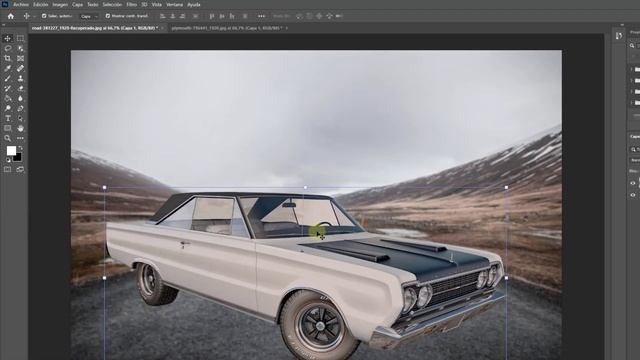The width and height of the screenshot is (640, 360).
Task: Open the 3D menu
Action: pyautogui.click(x=144, y=4)
